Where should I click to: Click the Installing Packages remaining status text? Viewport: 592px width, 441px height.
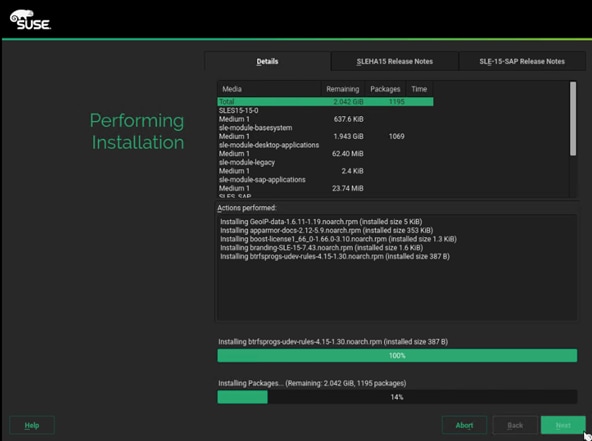(312, 383)
